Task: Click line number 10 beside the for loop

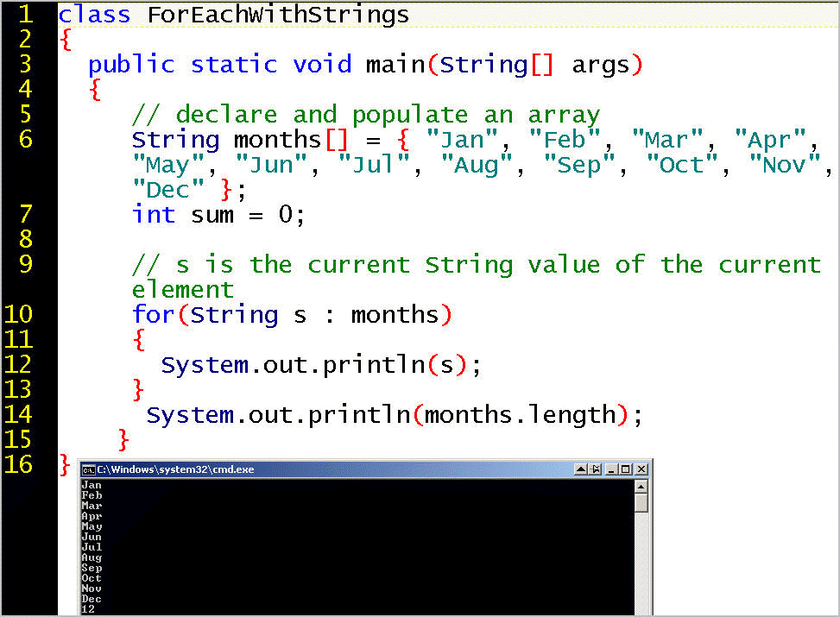Action: click(19, 315)
